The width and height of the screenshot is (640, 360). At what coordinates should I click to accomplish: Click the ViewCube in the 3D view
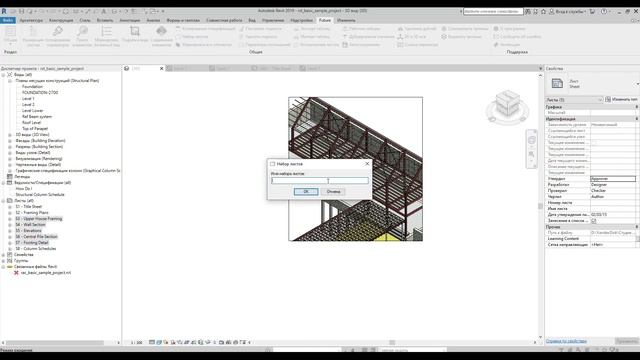click(x=507, y=105)
